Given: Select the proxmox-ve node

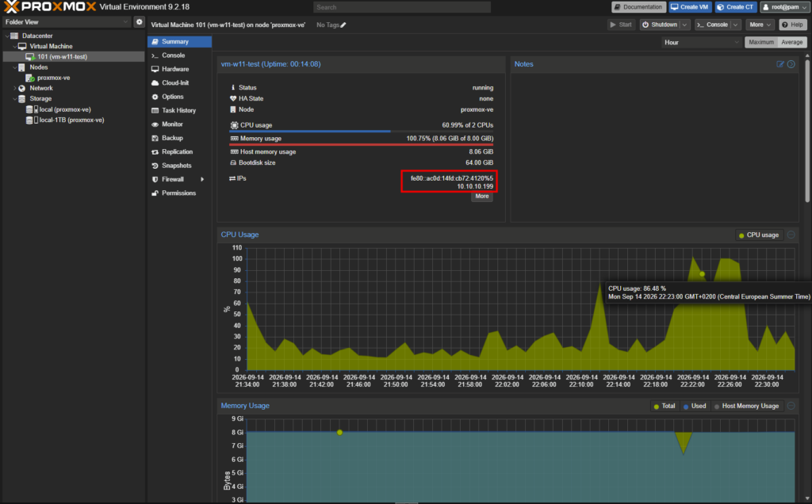Looking at the screenshot, I should pos(53,78).
